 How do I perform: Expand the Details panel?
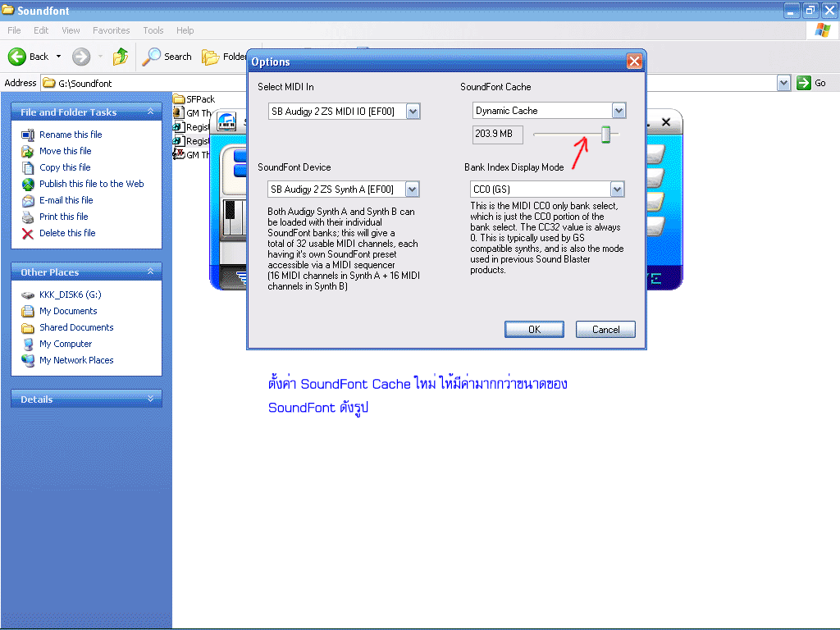tap(151, 399)
